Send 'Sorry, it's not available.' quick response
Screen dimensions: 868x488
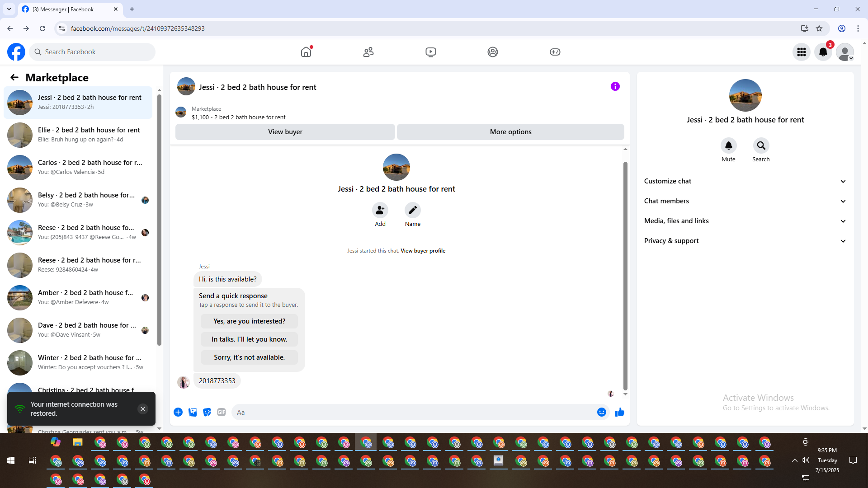[x=249, y=357]
